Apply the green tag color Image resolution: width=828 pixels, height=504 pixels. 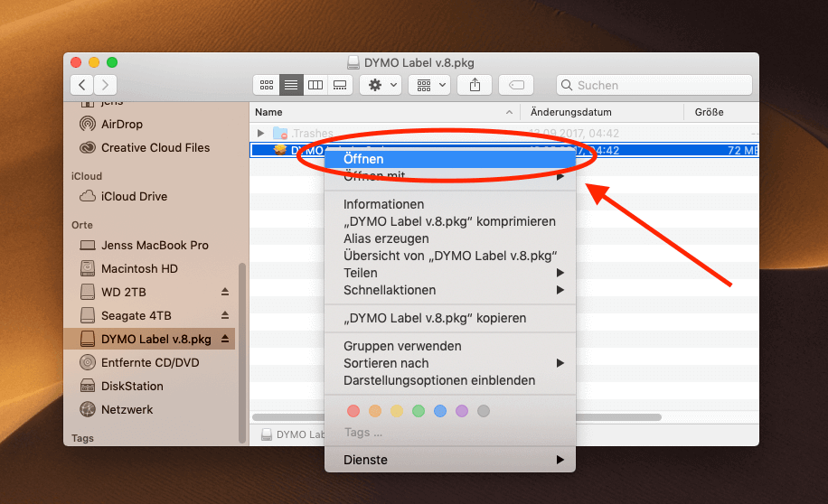click(419, 411)
